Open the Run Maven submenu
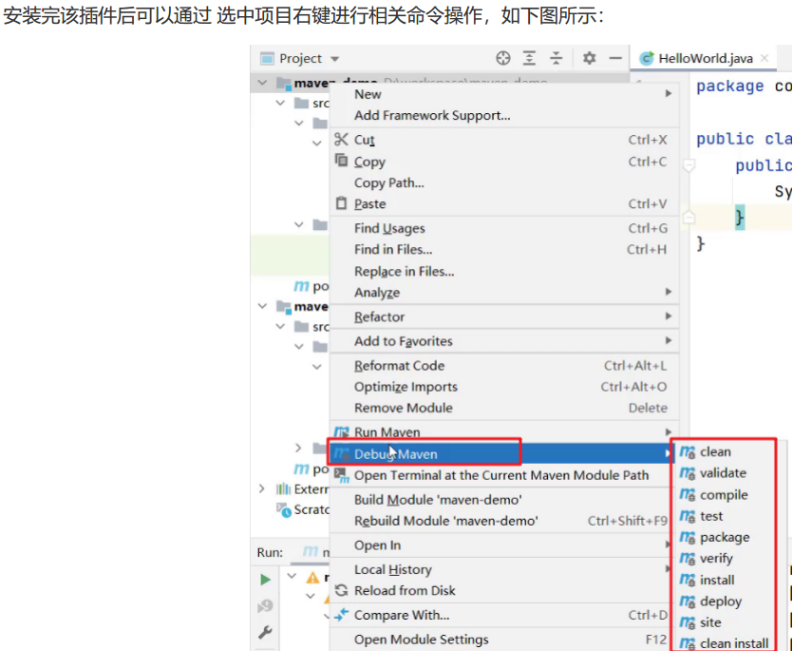 [x=504, y=431]
